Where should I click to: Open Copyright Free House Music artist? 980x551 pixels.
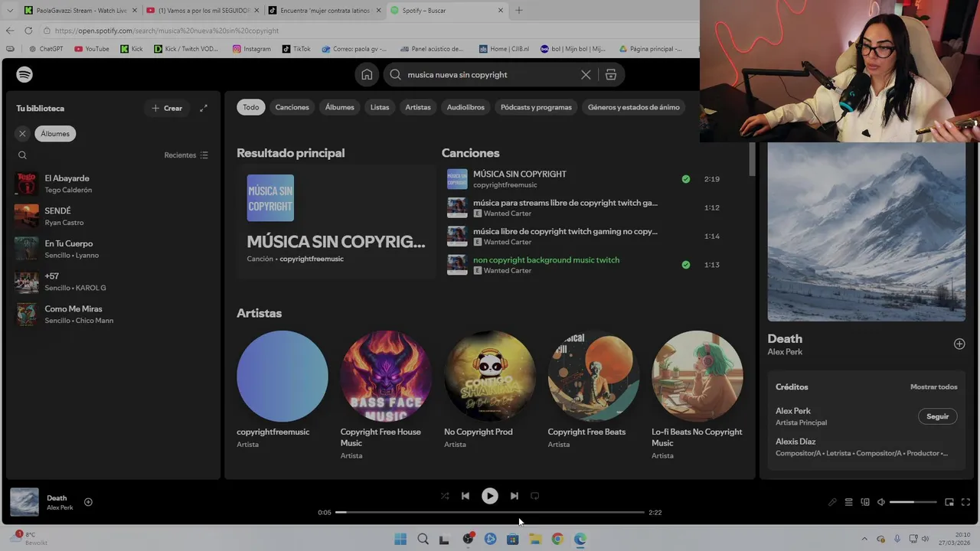click(385, 376)
